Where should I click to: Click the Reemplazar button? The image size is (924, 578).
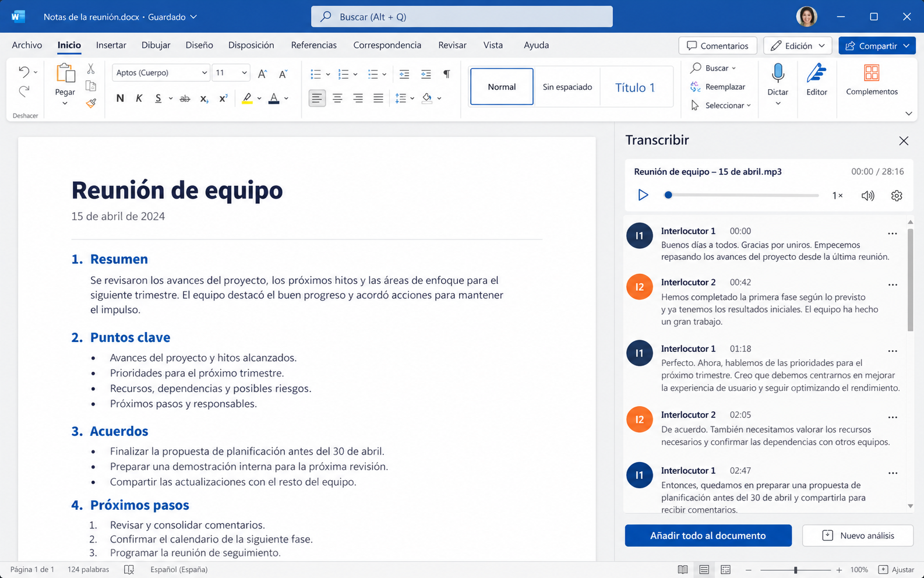pos(718,87)
